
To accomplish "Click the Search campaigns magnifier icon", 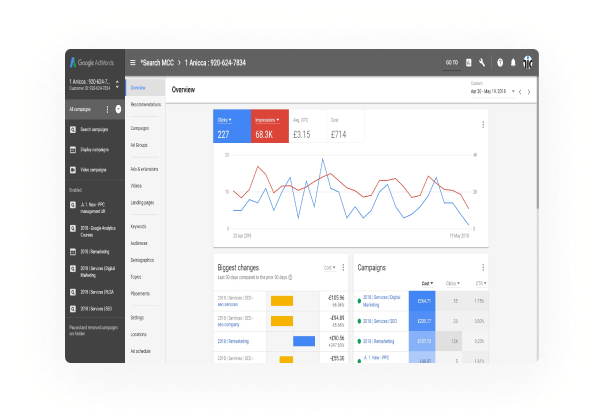I will click(x=73, y=130).
